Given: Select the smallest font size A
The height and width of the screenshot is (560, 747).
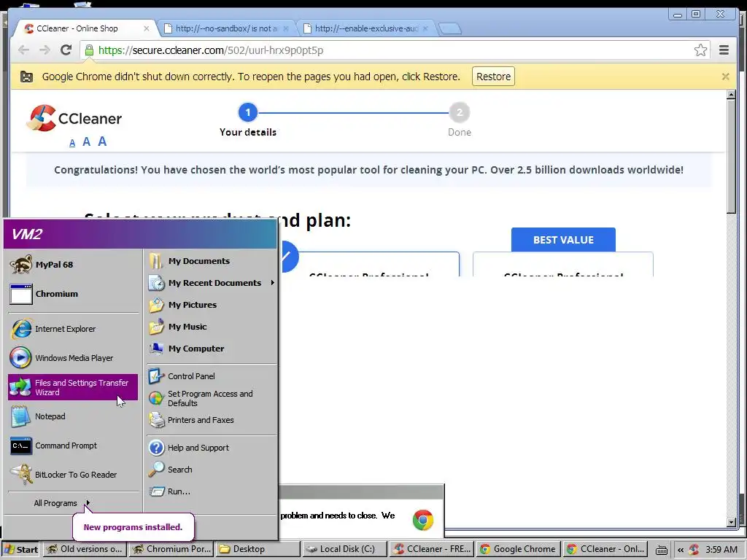Looking at the screenshot, I should coord(72,143).
